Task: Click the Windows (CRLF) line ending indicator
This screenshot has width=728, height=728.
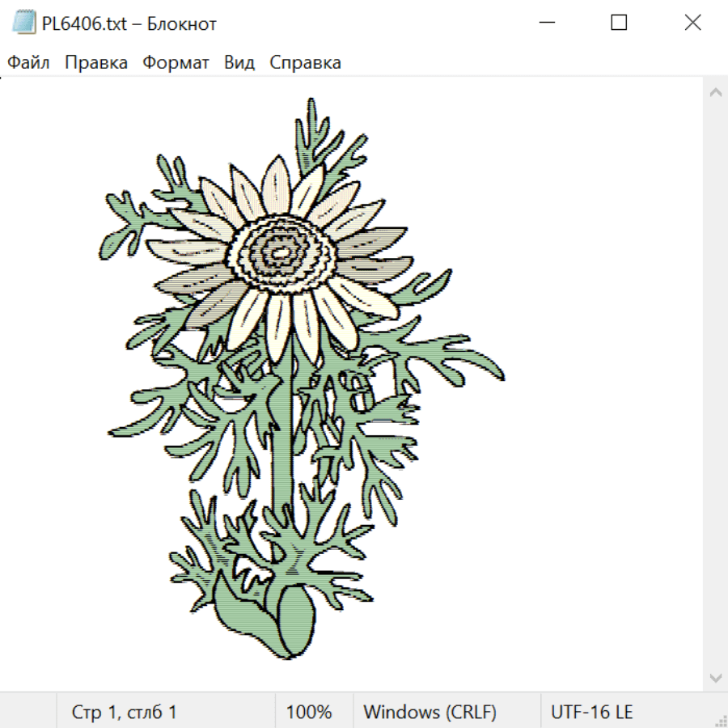Action: point(430,713)
